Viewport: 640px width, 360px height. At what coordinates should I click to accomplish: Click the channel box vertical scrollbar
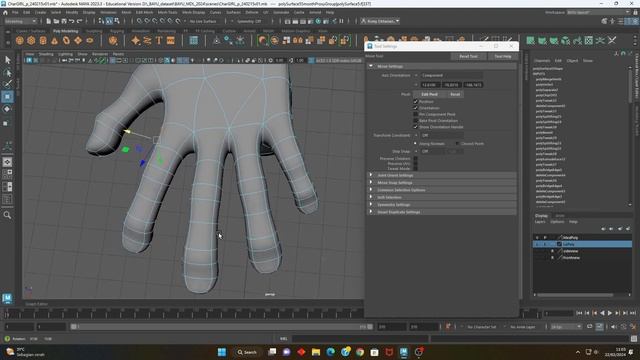pyautogui.click(x=630, y=137)
